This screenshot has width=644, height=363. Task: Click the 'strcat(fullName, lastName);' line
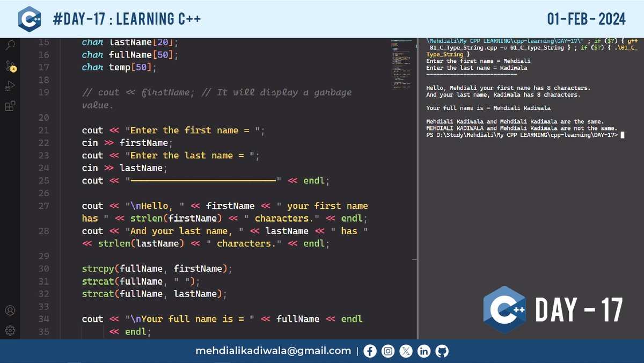[x=155, y=294]
